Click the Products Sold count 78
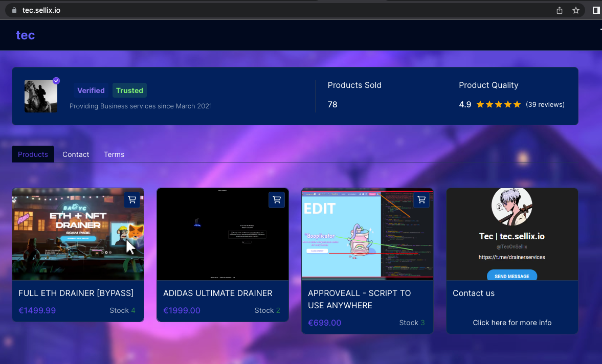 [332, 104]
